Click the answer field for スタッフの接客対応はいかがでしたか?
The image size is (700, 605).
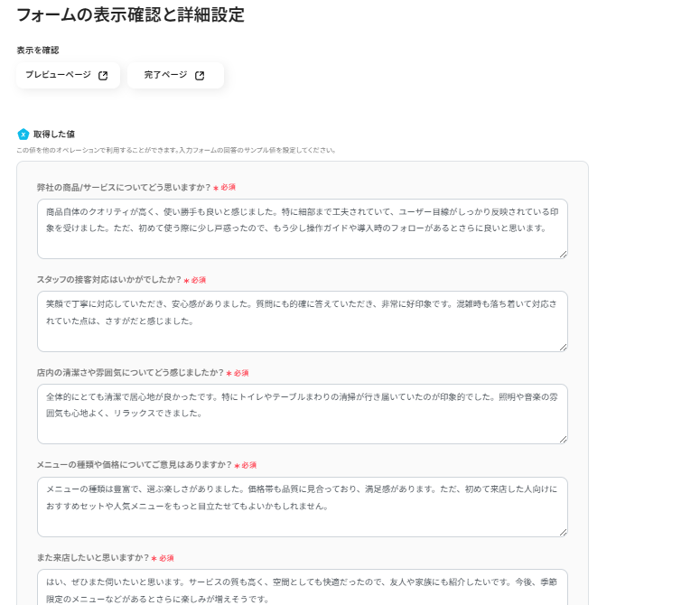tap(303, 321)
